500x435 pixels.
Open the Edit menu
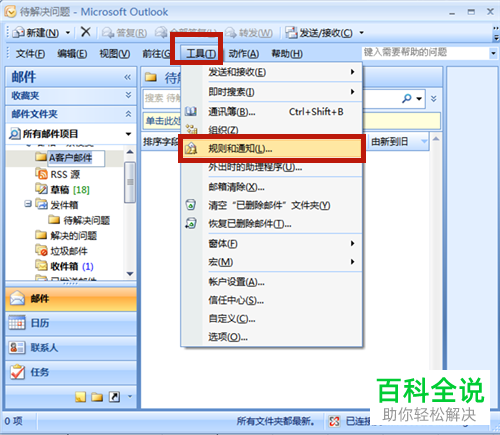pos(72,53)
